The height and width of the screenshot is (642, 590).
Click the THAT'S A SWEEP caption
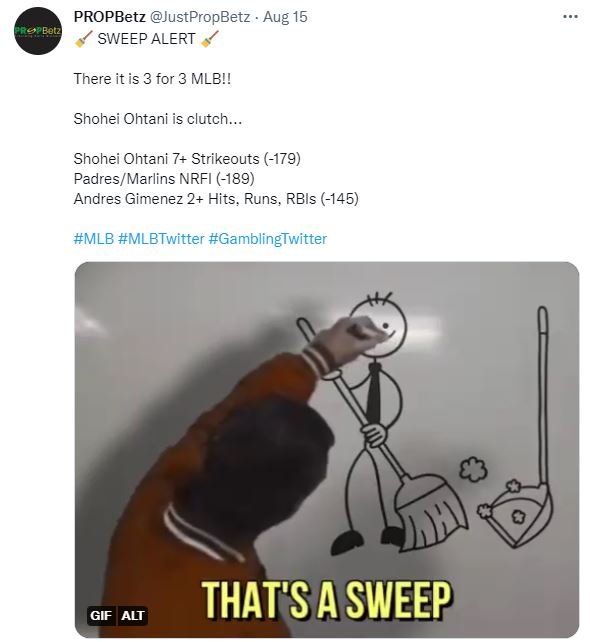pyautogui.click(x=326, y=600)
